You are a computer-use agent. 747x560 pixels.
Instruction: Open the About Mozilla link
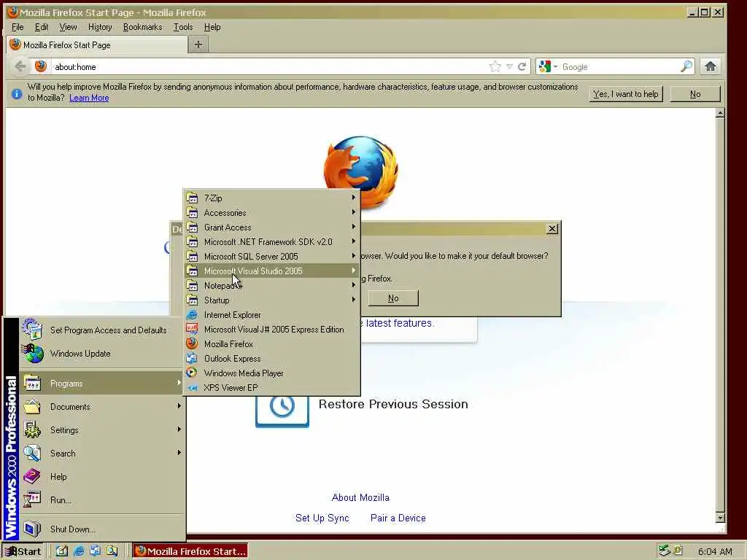(360, 497)
